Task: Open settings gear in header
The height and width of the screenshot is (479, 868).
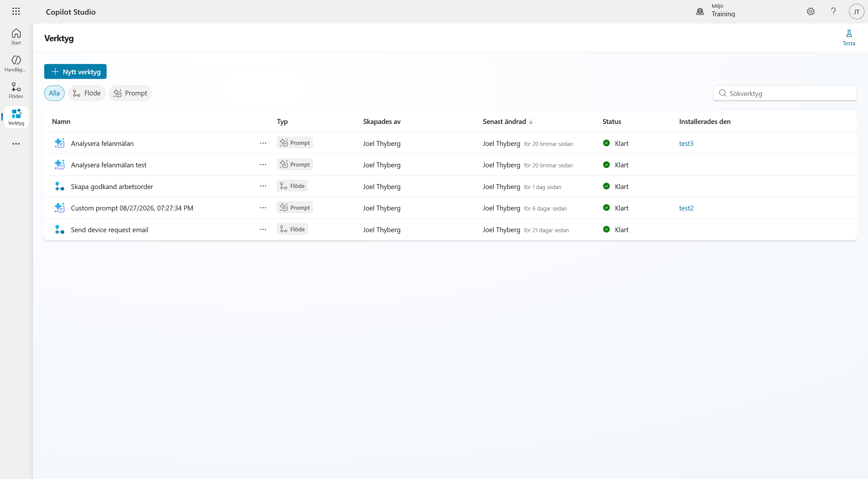Action: (810, 11)
